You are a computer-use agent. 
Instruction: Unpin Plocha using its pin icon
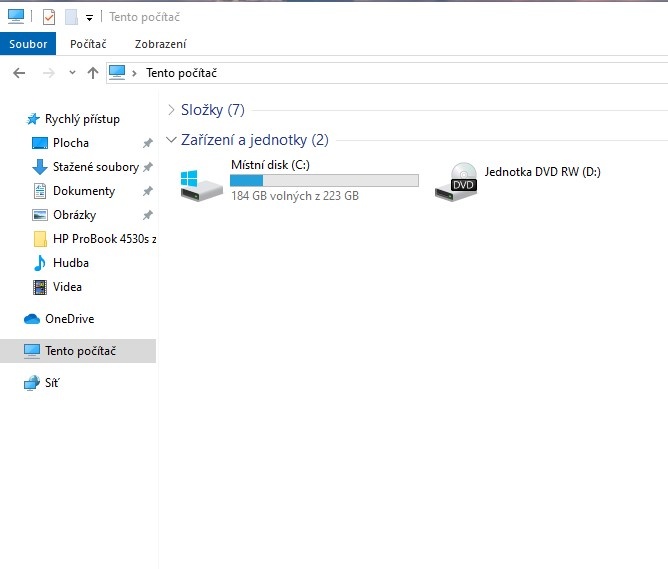pyautogui.click(x=148, y=143)
